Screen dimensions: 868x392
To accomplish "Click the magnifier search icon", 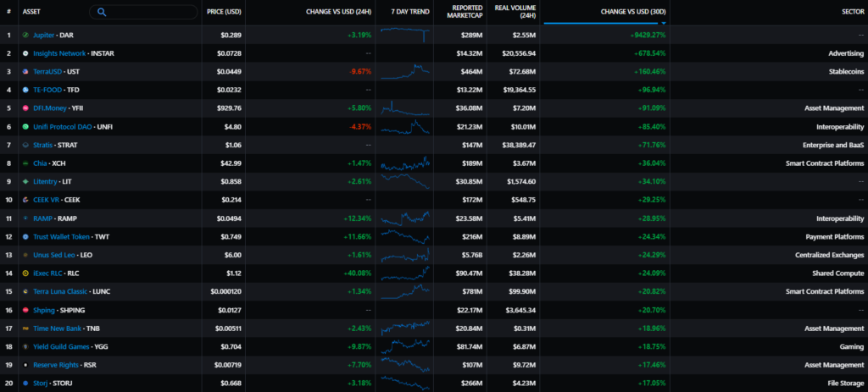I will coord(103,12).
